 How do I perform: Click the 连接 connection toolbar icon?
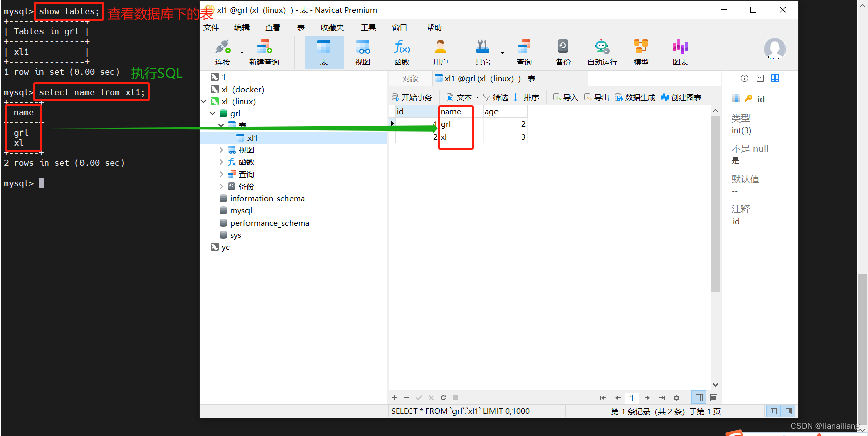point(223,53)
